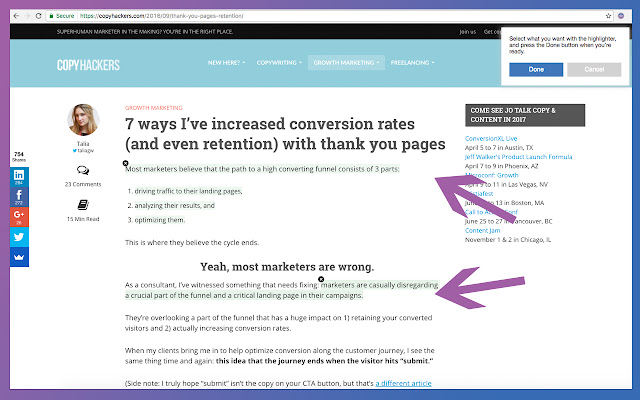Click 'November 1 & 2 in Chicago, IL' text
The width and height of the screenshot is (640, 400).
pos(508,240)
